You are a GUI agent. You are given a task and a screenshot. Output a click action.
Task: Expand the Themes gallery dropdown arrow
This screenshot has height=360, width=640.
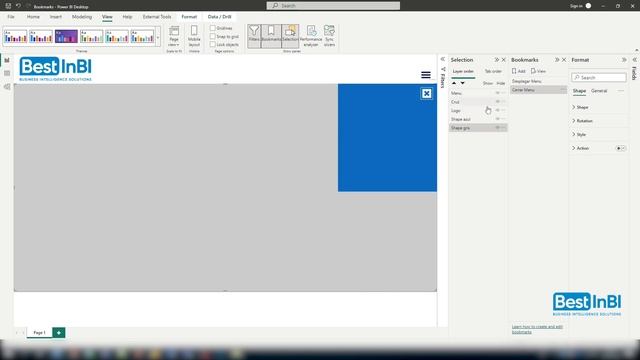[x=158, y=38]
